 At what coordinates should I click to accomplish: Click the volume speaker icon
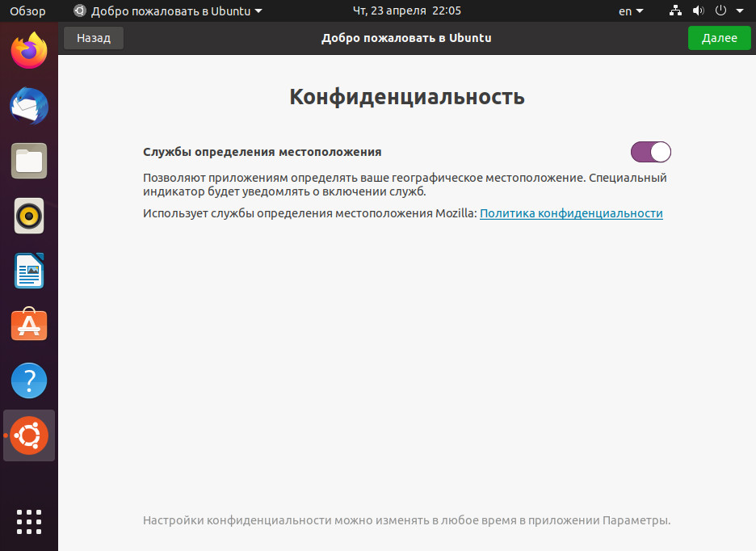[x=698, y=11]
